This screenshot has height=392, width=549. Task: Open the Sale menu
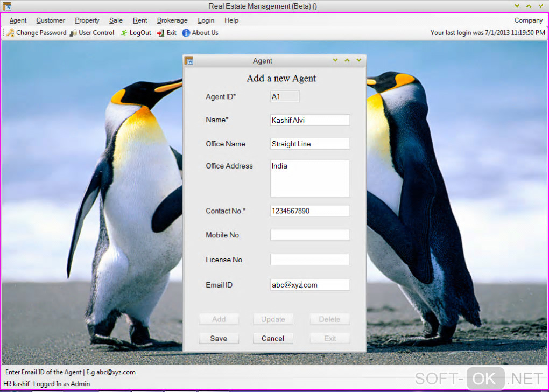pyautogui.click(x=116, y=20)
